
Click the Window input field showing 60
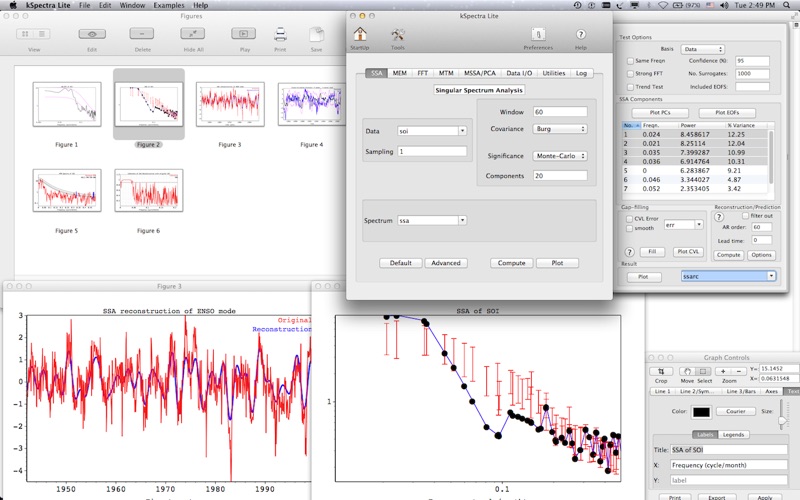tap(560, 112)
